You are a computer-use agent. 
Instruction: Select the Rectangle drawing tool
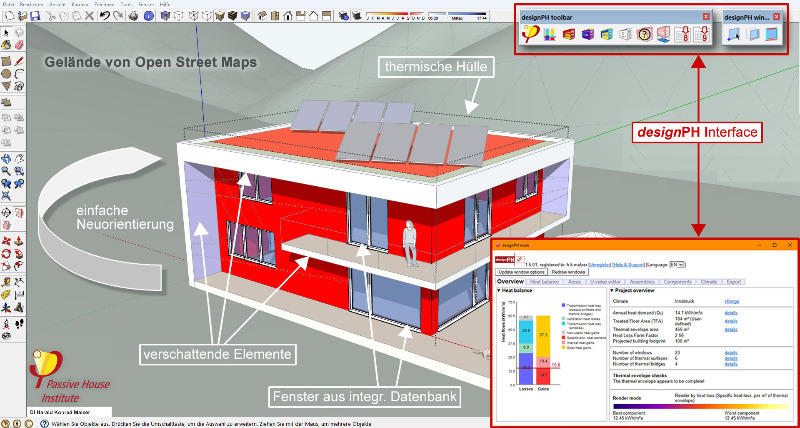(6, 61)
